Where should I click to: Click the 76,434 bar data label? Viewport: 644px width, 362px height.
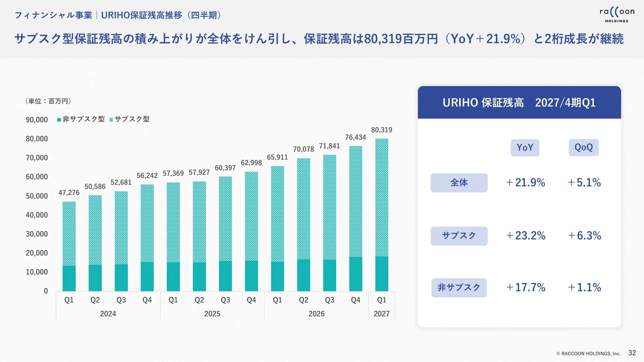(355, 137)
